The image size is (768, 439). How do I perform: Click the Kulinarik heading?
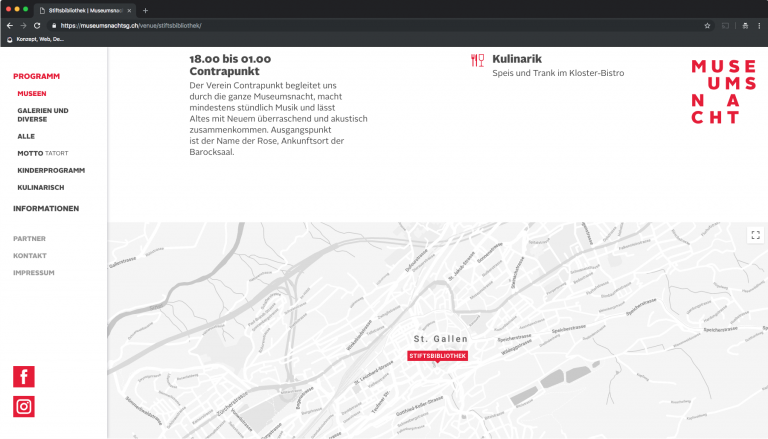click(517, 59)
